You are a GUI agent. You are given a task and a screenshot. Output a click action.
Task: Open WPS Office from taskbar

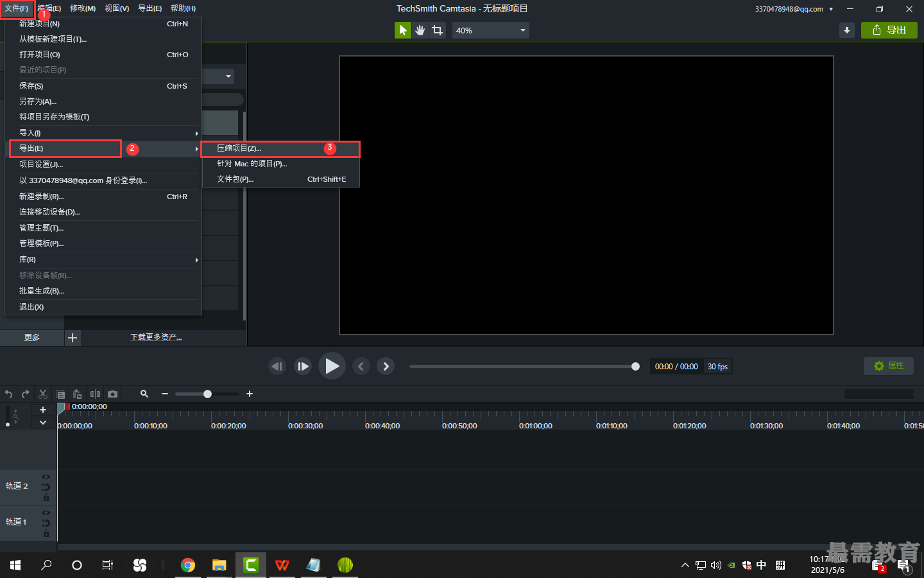(282, 565)
